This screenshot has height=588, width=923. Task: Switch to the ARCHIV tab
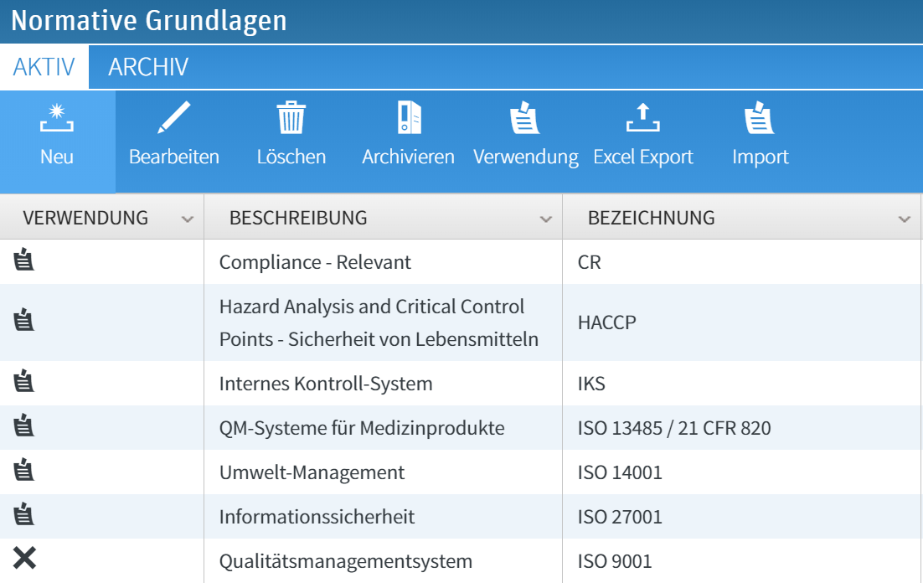coord(147,67)
